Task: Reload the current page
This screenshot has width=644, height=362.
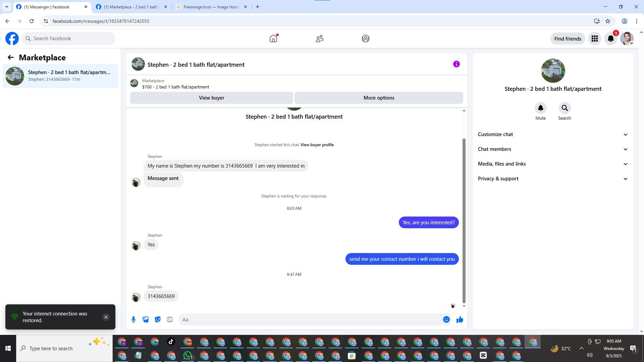Action: 32,21
